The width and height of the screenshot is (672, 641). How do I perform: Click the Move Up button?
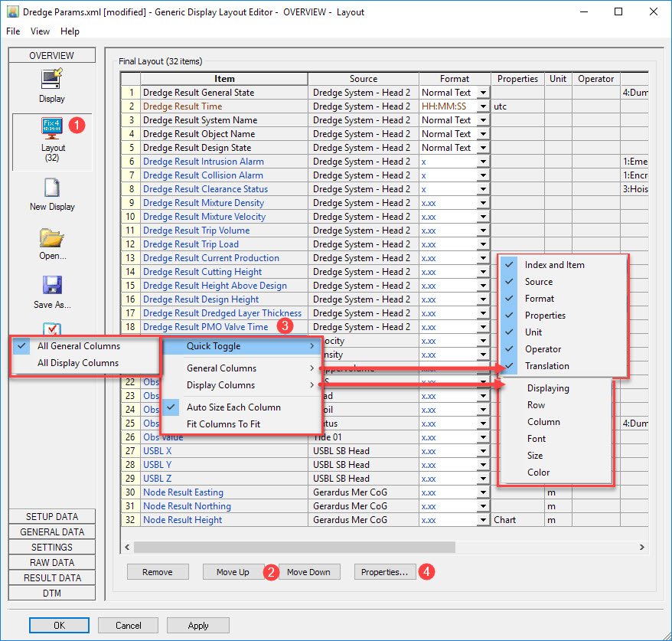pos(232,572)
